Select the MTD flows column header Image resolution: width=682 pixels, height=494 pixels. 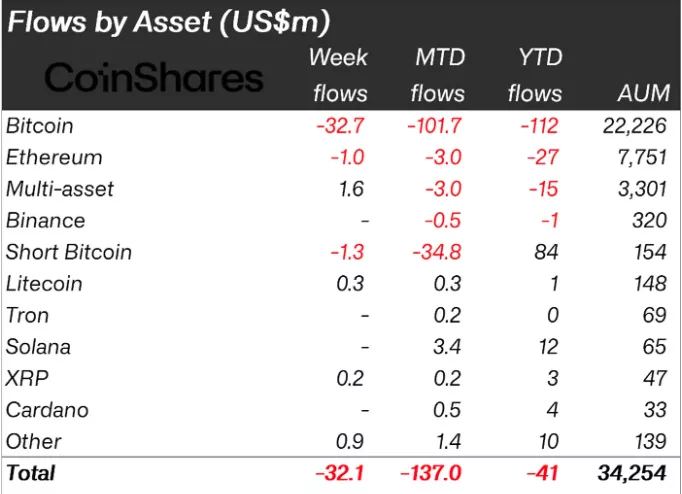click(x=437, y=75)
